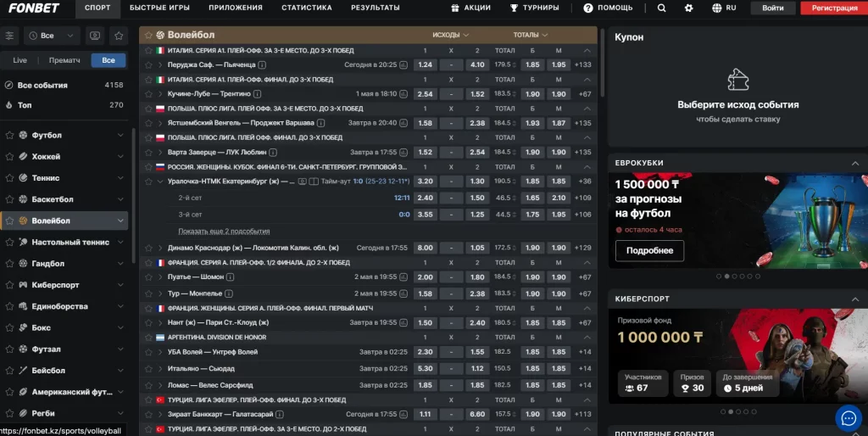Viewport: 868px width, 436px height.
Task: Open stats icon for Варта Заверце match
Action: click(x=403, y=153)
